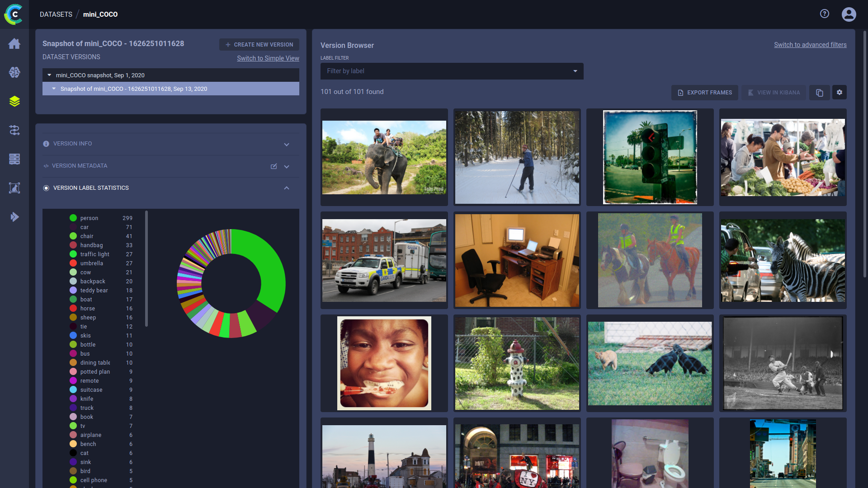Open the pipelines icon in sidebar
This screenshot has height=488, width=868.
[x=14, y=130]
